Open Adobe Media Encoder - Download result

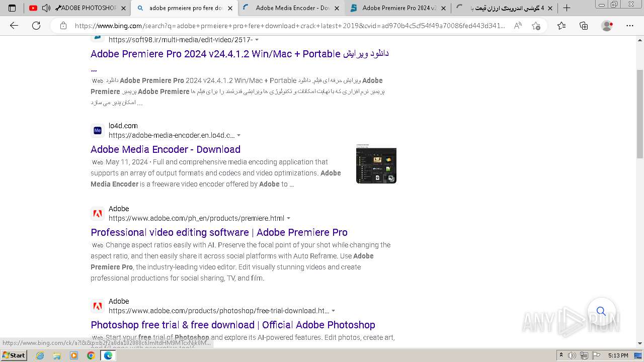166,149
